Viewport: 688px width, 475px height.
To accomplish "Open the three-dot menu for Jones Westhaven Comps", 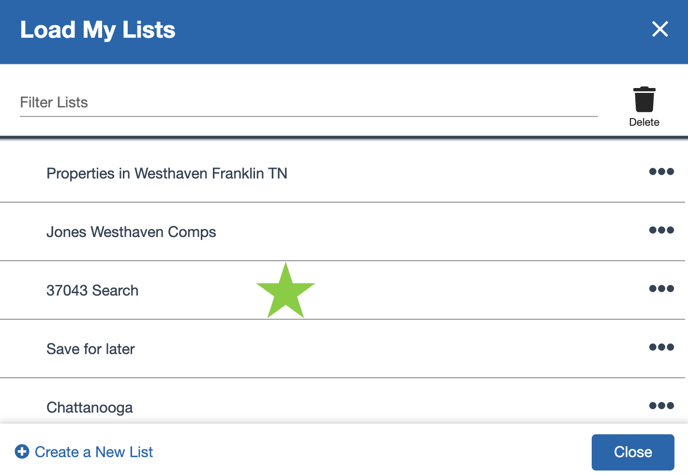I will [x=661, y=230].
